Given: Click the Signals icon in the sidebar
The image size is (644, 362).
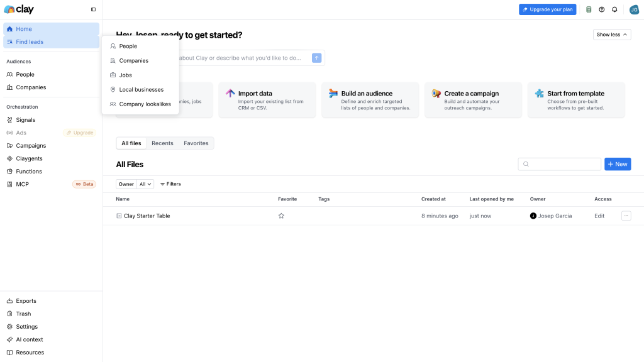Looking at the screenshot, I should pos(10,120).
